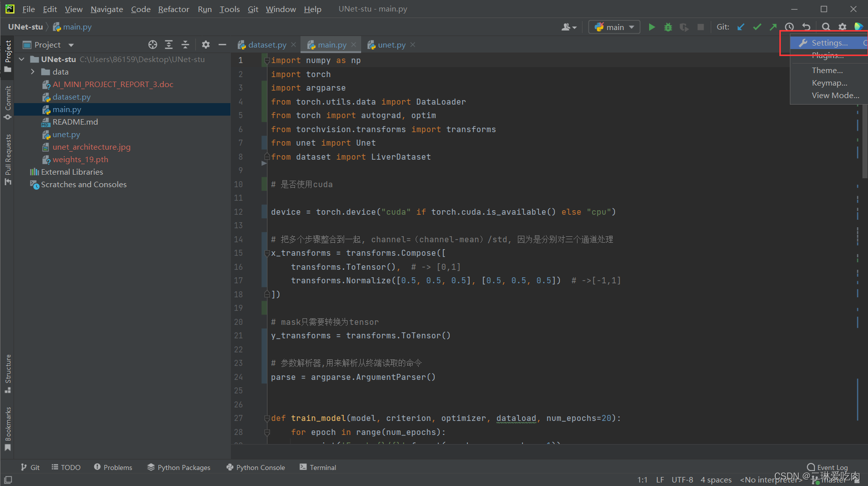Screen dimensions: 868x486
Task: Toggle the Pull Requests tool window
Action: tap(8, 159)
